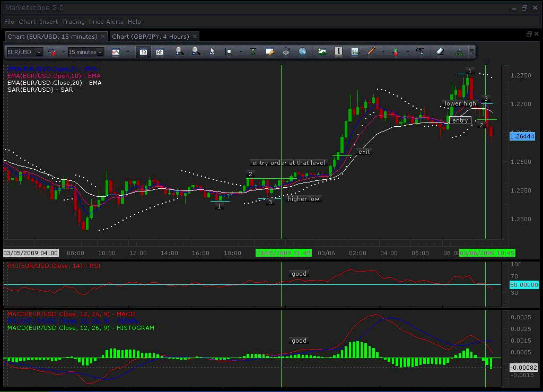
Task: Click the RSI(EUR/USD.Close, 14) legend label
Action: (x=54, y=266)
